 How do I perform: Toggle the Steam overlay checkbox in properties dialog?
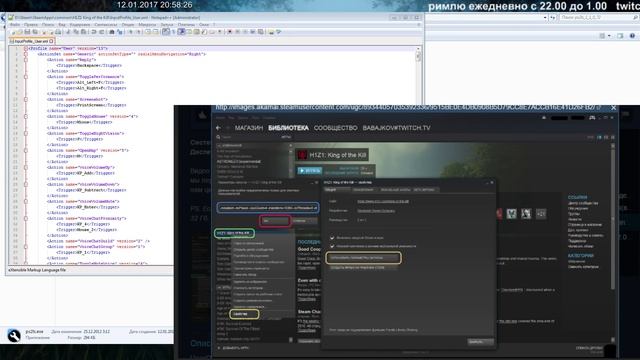coord(332,238)
